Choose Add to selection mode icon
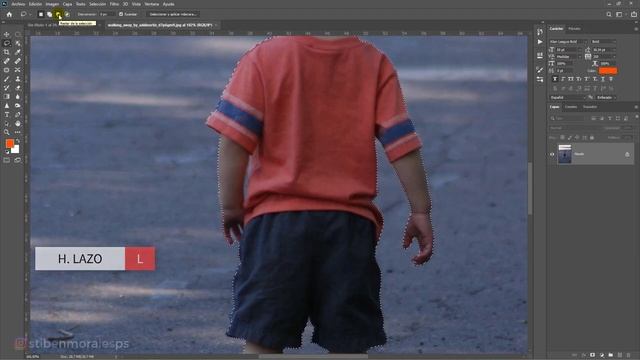The height and width of the screenshot is (360, 640). point(49,14)
